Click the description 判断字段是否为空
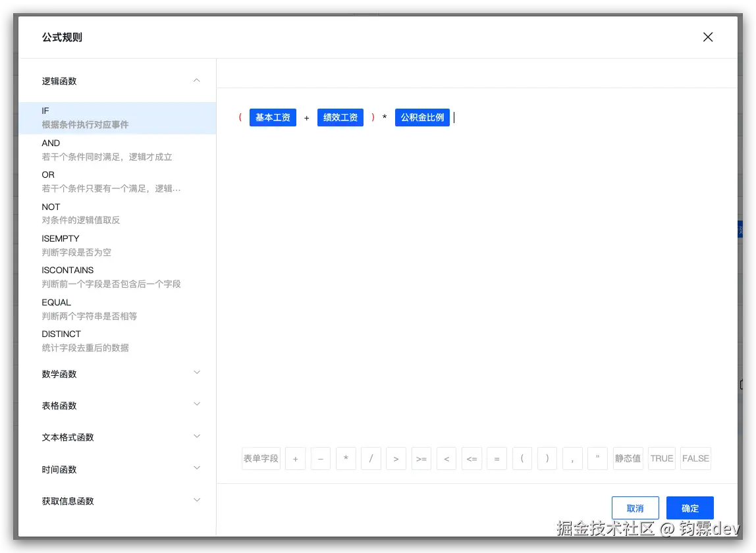The height and width of the screenshot is (553, 756). click(x=76, y=252)
